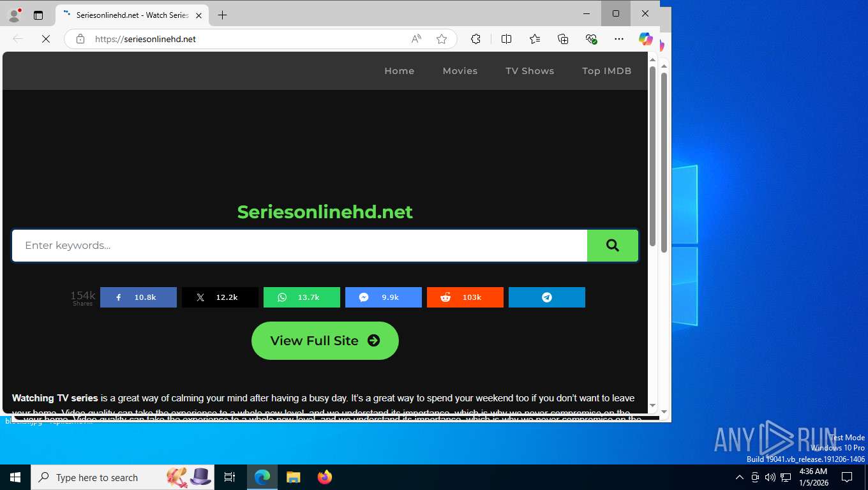Open the Extensions puzzle icon
868x490 pixels.
coord(475,39)
